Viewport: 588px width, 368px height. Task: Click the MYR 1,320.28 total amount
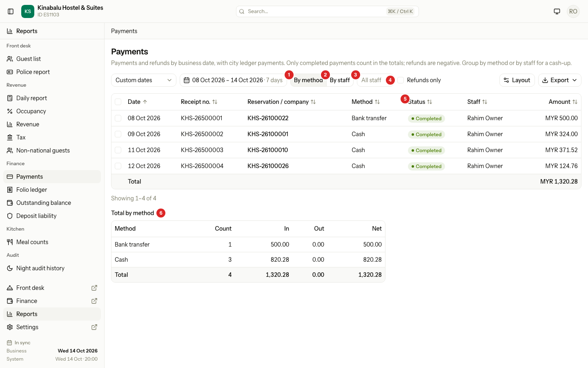(x=559, y=182)
